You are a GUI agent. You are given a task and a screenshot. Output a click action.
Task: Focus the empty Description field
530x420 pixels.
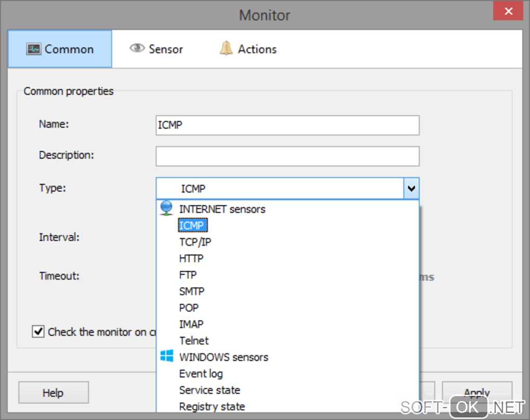(287, 156)
